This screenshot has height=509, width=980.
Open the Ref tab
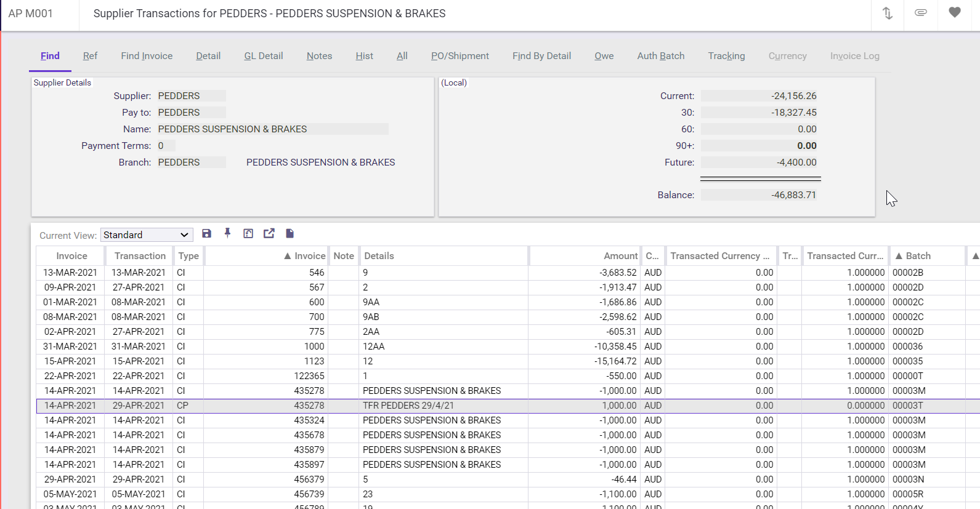(x=90, y=56)
